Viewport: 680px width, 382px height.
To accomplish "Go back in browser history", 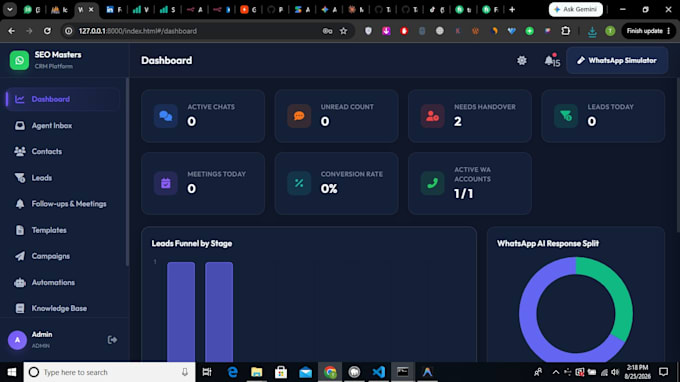I will click(12, 31).
